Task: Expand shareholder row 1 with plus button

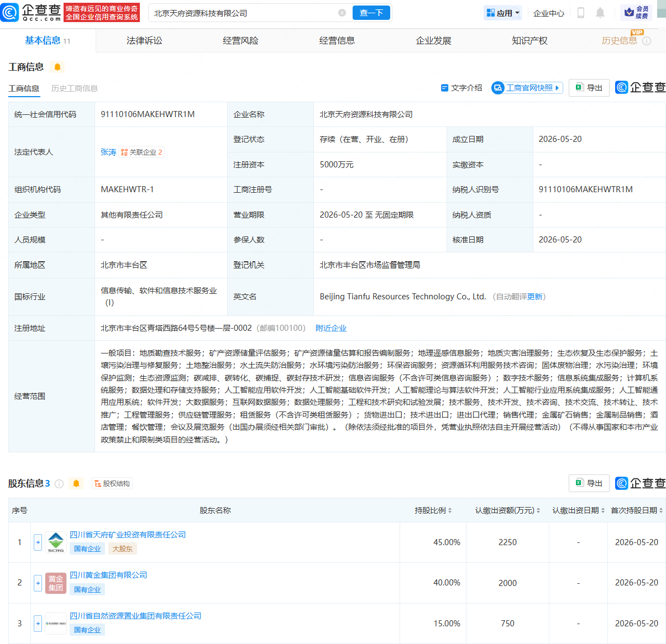Action: (38, 542)
